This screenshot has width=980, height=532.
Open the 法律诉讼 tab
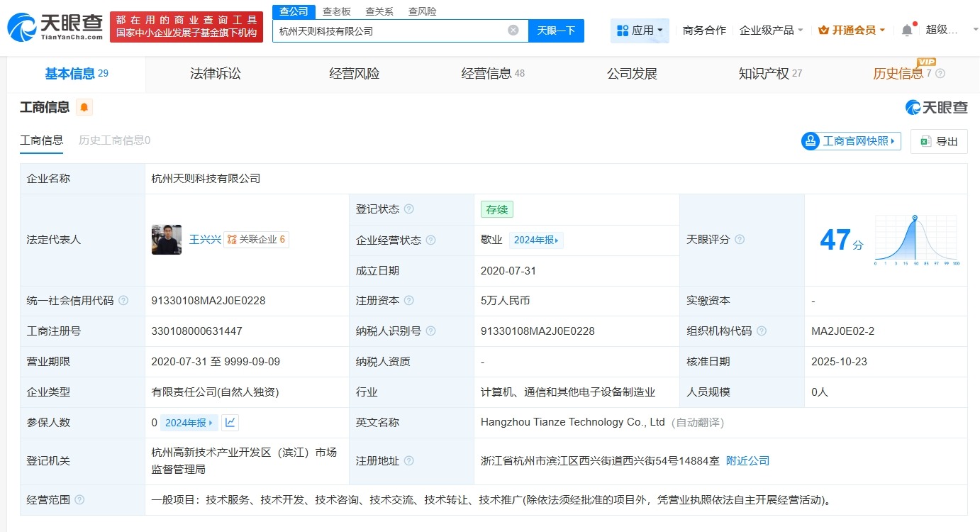(x=215, y=73)
